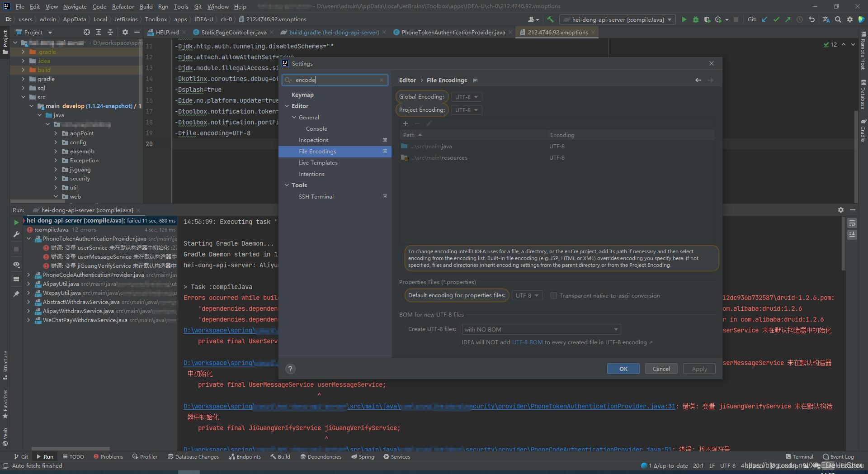This screenshot has height=474, width=868.
Task: Open the Structure tool window
Action: tap(5, 365)
